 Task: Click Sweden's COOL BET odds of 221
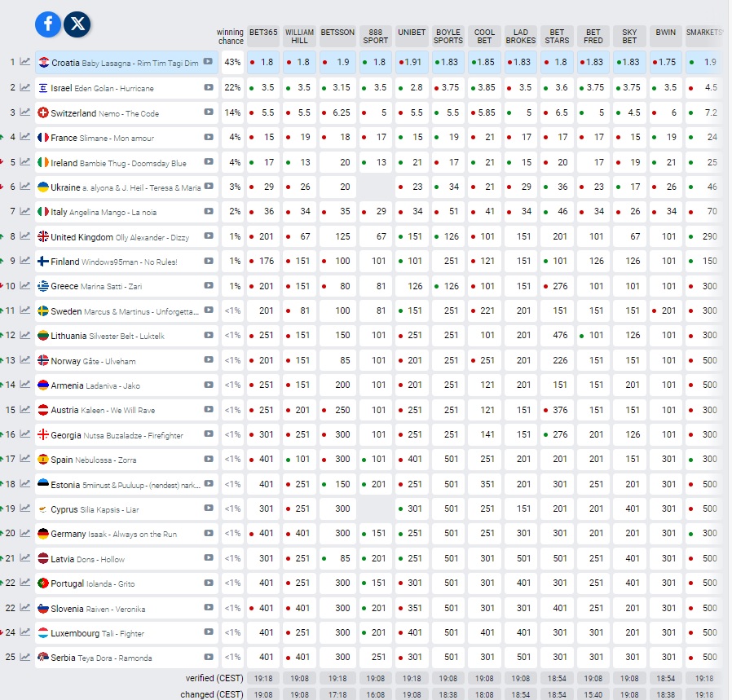[484, 310]
